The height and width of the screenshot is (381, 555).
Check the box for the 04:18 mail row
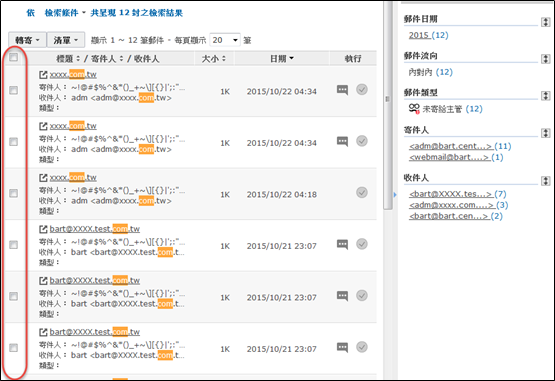13,193
